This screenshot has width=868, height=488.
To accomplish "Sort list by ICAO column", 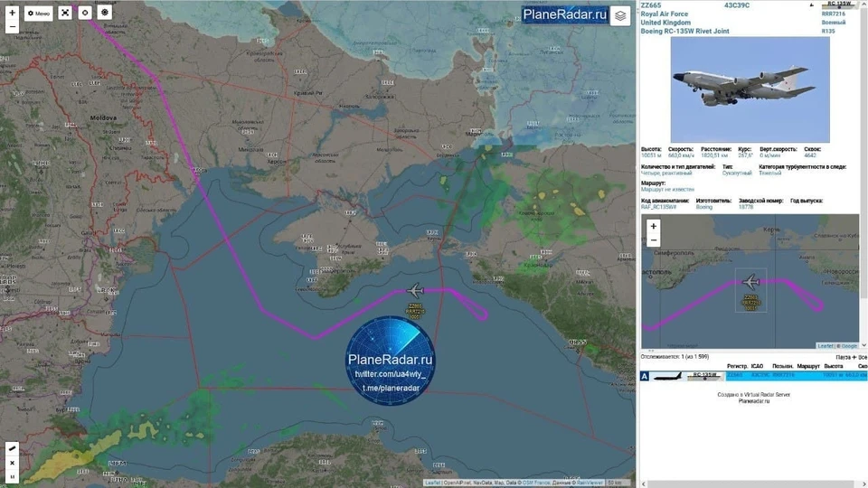I will click(757, 366).
